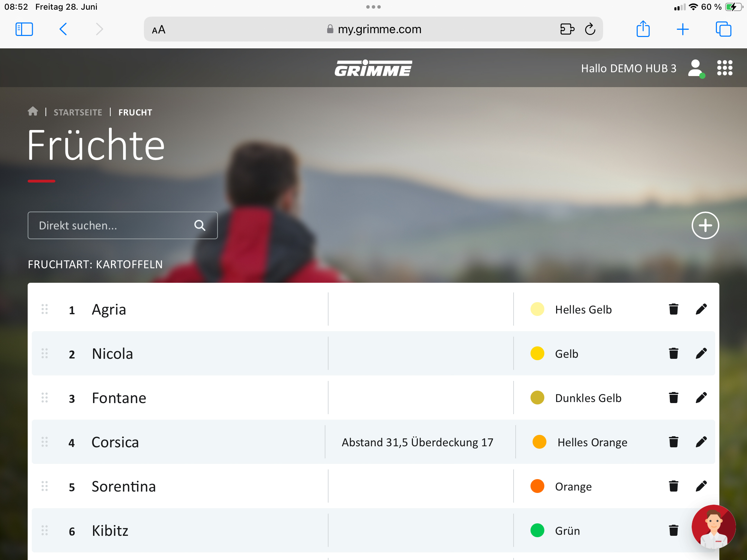
Task: Delete the Fontane entry
Action: 673,398
